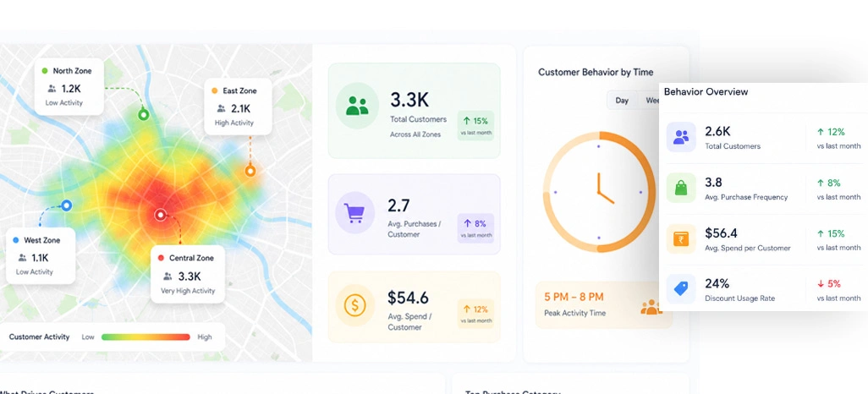Click the Behavior Overview heading
The height and width of the screenshot is (394, 868).
[706, 92]
